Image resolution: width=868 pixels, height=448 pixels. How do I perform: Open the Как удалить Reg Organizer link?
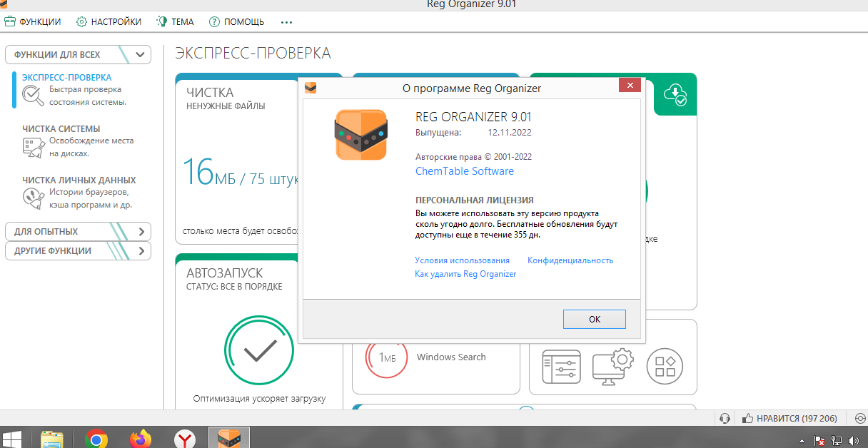click(465, 274)
